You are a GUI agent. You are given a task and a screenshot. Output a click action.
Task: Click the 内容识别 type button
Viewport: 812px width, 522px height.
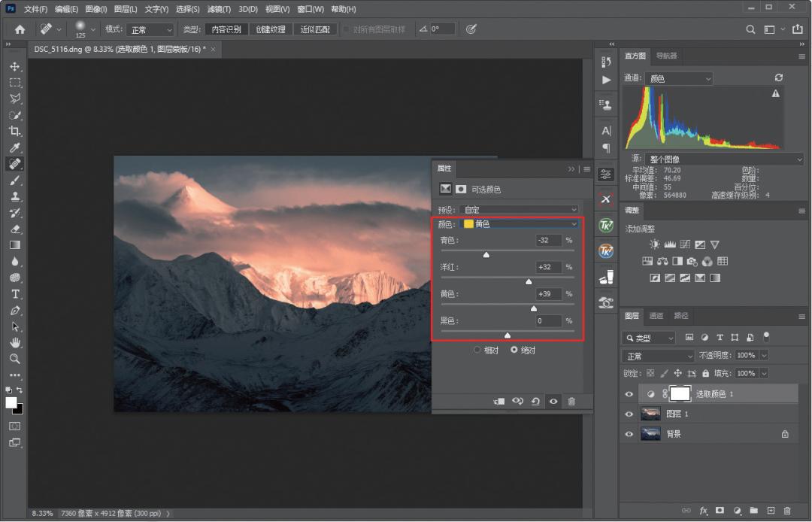point(226,29)
